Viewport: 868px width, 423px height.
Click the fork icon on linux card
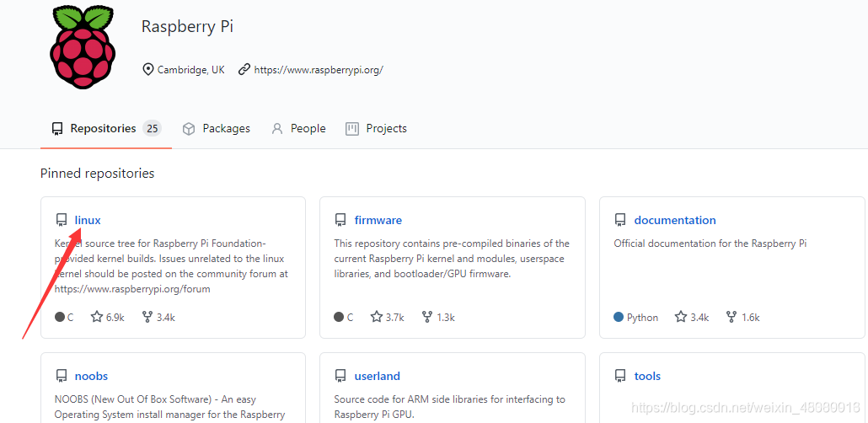pyautogui.click(x=147, y=317)
